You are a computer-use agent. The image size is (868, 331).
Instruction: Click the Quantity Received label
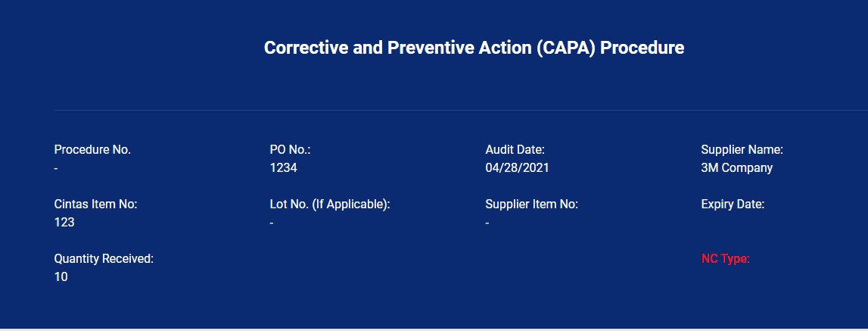(x=104, y=259)
